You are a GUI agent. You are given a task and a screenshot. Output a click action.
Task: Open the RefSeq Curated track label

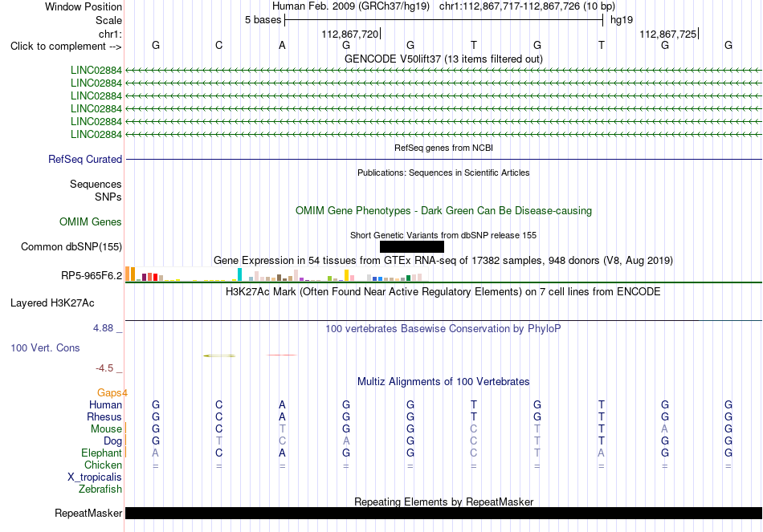pos(85,159)
